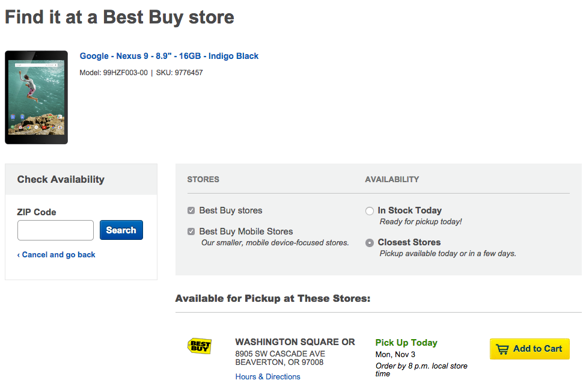
Task: Toggle the Best Buy stores checkbox
Action: (x=191, y=210)
